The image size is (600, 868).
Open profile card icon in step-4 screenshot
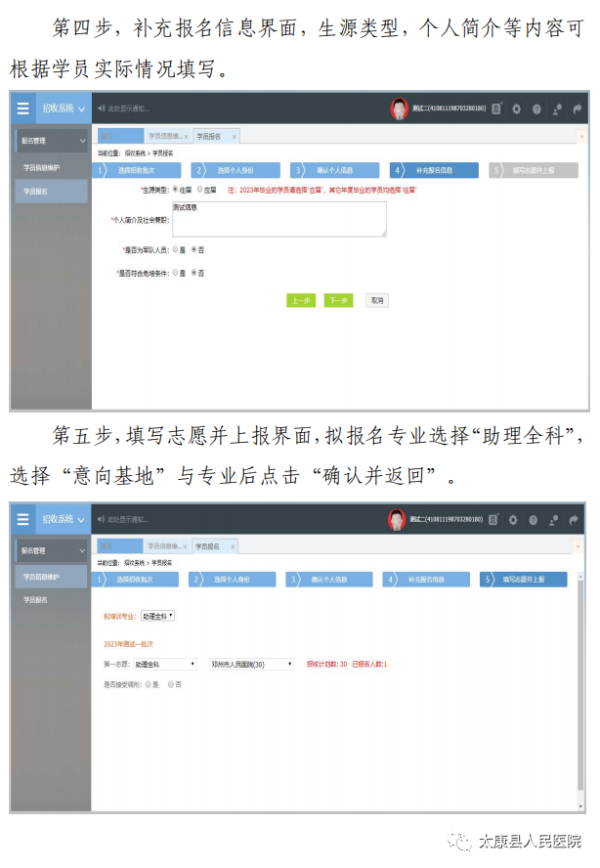click(496, 108)
